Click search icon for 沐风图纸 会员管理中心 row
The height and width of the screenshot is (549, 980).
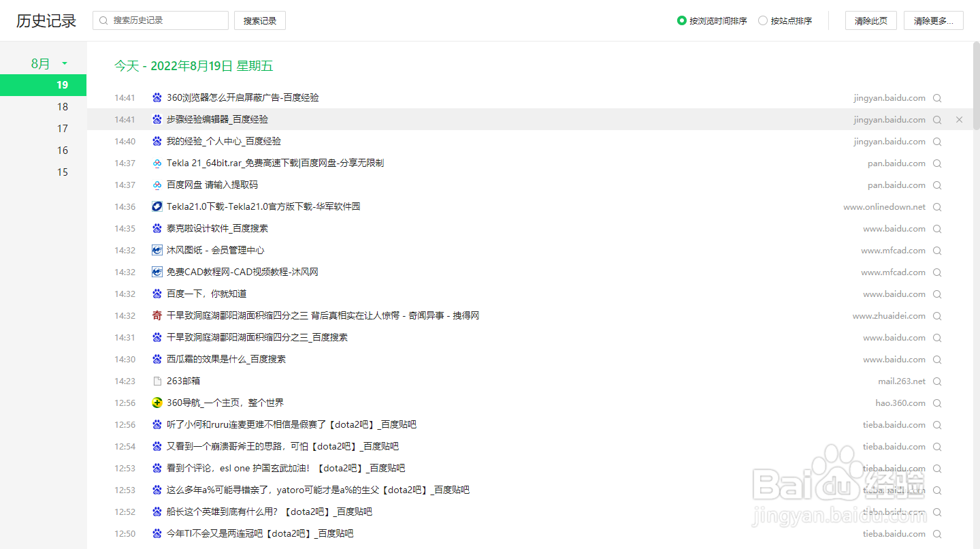pyautogui.click(x=937, y=251)
